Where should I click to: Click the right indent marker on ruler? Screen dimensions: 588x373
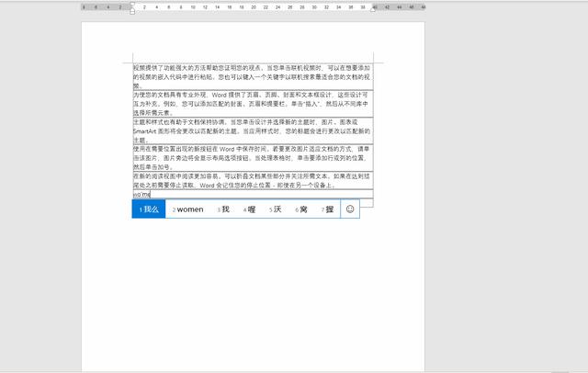click(x=373, y=8)
